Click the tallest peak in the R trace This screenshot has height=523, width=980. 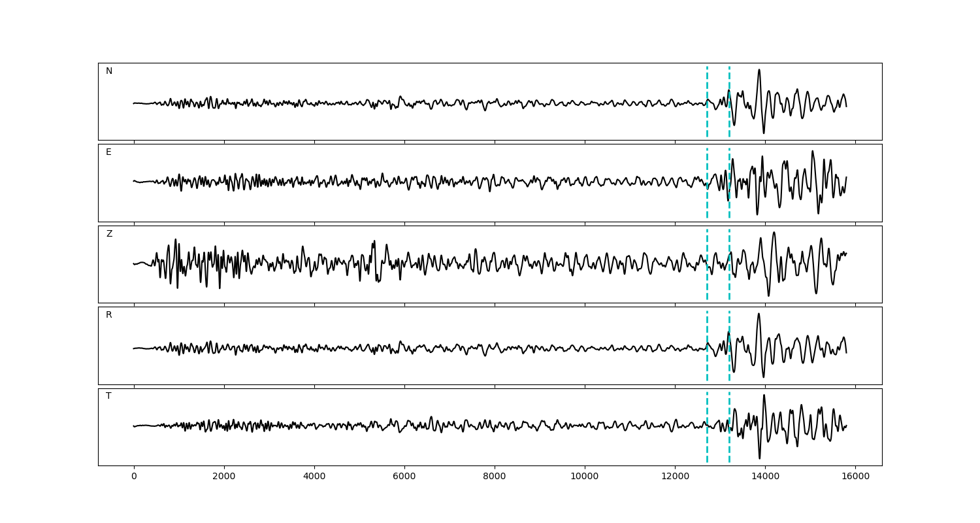pyautogui.click(x=759, y=314)
